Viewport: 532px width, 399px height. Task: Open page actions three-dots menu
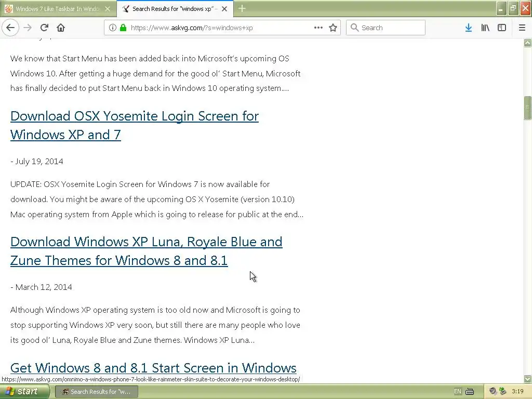coord(318,28)
